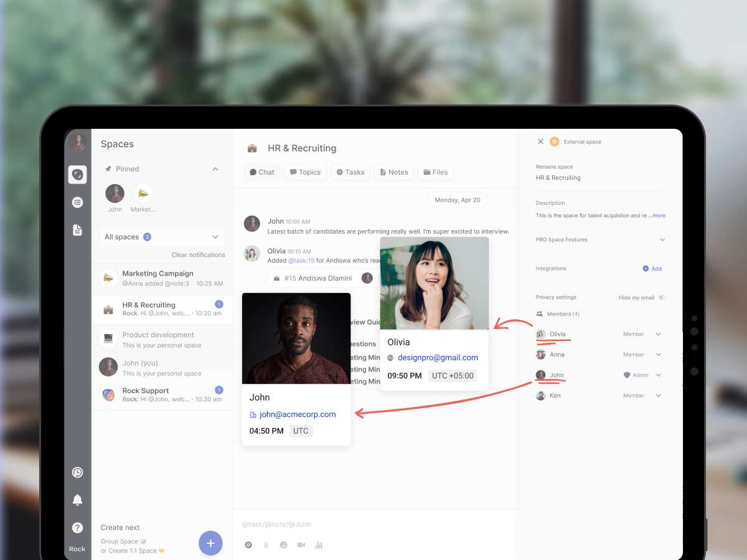Screen dimensions: 747x560
Task: Switch to the Tasks tab
Action: point(350,172)
